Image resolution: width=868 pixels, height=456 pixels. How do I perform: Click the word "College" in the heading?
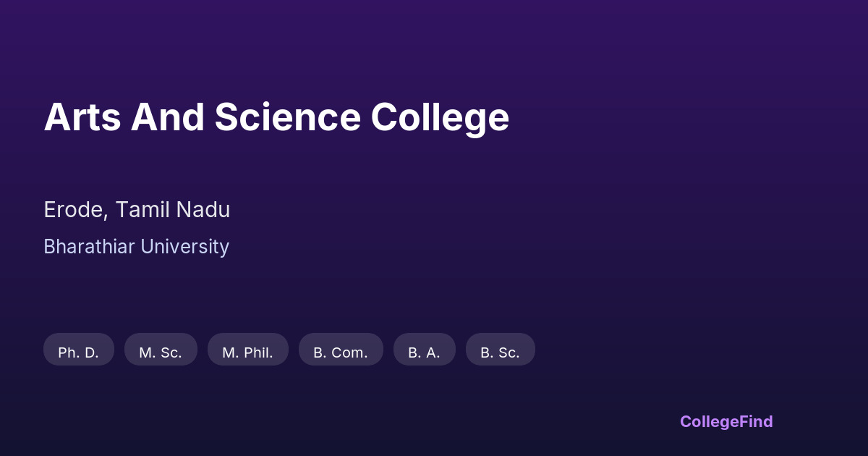point(440,117)
